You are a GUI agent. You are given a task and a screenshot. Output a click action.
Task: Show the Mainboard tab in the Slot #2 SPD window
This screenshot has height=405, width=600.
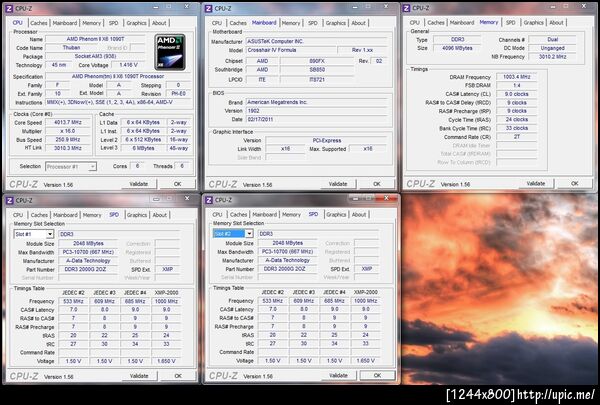[x=264, y=215]
